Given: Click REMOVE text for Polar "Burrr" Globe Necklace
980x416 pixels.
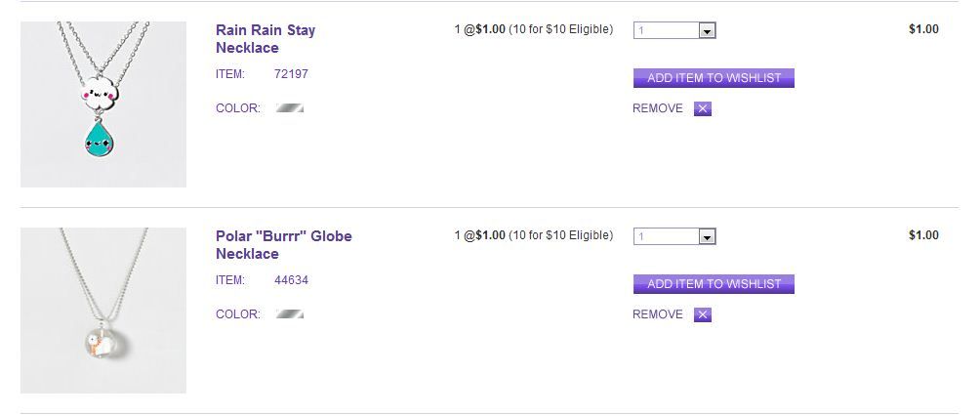Looking at the screenshot, I should click(658, 314).
